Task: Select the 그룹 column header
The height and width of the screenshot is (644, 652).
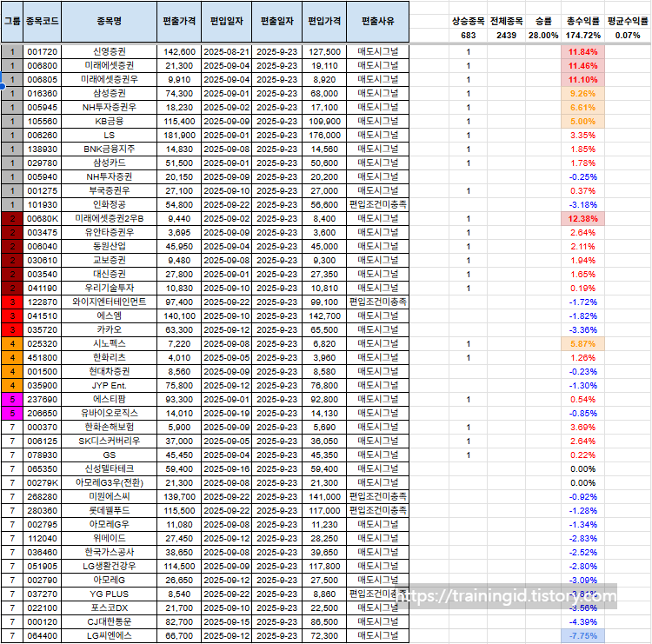Action: coord(12,21)
